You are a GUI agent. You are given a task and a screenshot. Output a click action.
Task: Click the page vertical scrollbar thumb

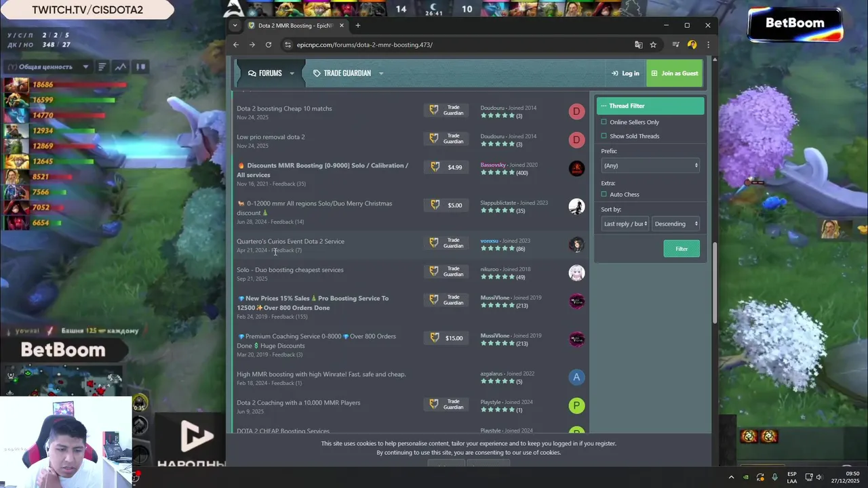[x=715, y=282]
